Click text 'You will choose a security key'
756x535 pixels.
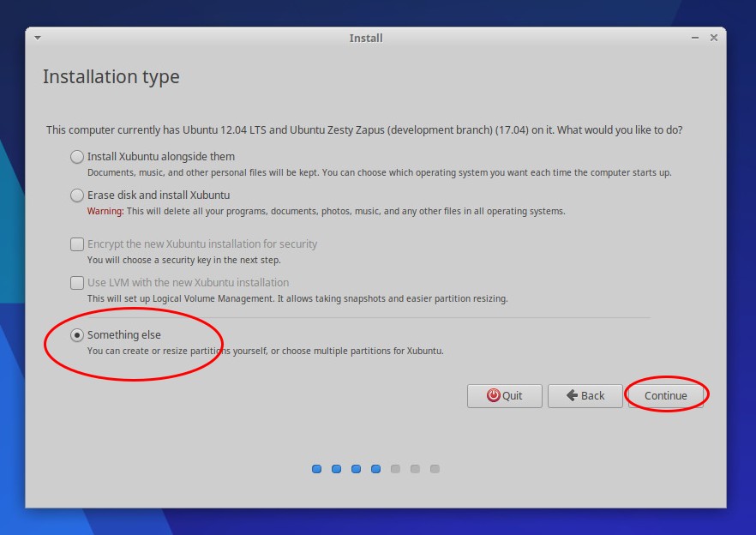click(183, 260)
